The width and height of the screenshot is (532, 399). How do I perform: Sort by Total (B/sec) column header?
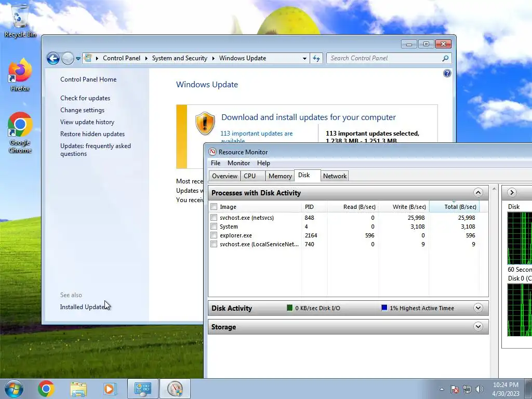pos(454,207)
